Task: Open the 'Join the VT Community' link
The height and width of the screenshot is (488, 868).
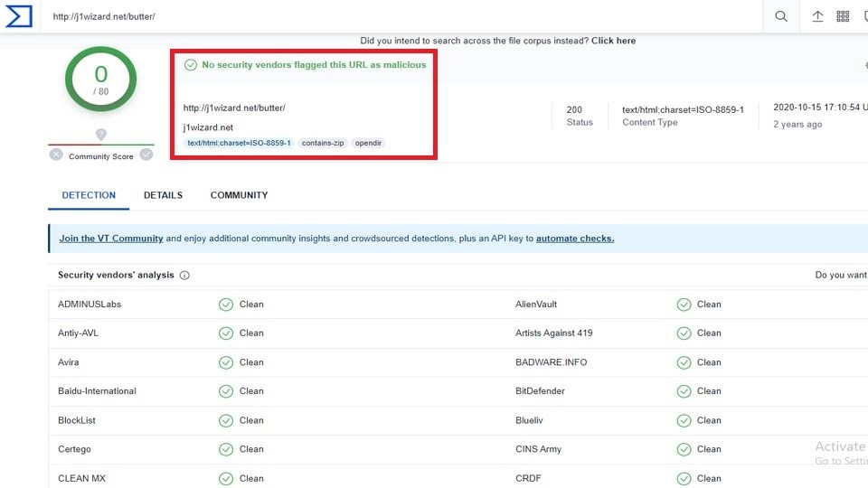Action: [x=111, y=239]
